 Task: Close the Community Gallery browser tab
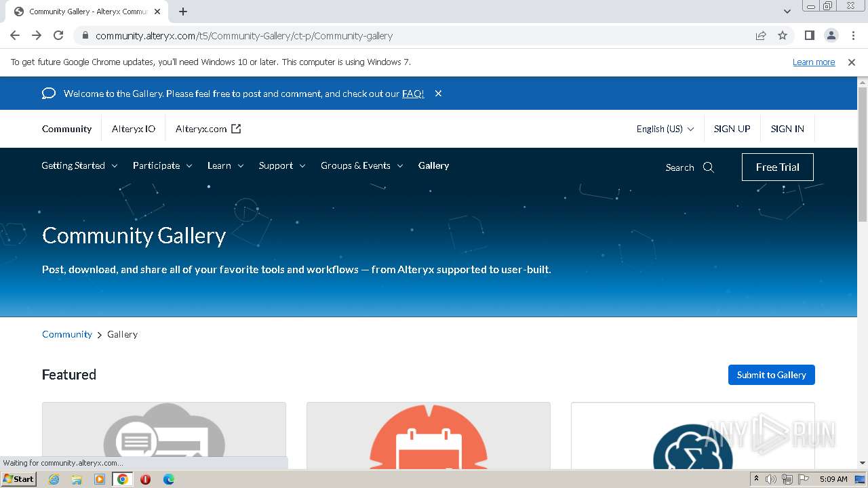point(157,12)
